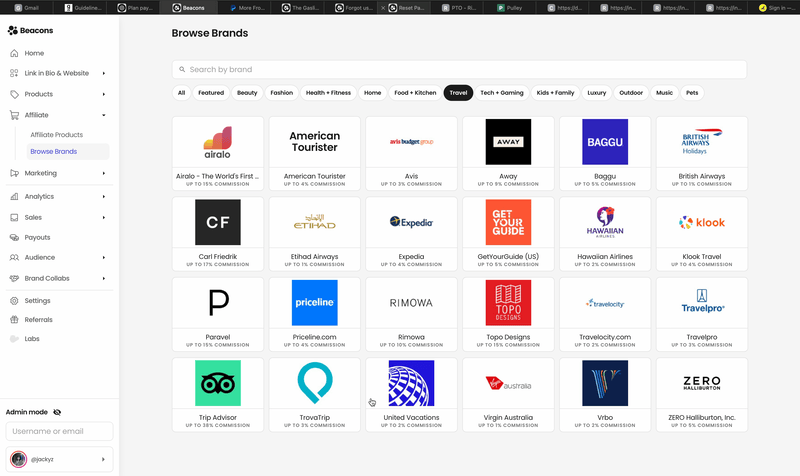Select the Featured category filter
This screenshot has width=800, height=476.
211,93
